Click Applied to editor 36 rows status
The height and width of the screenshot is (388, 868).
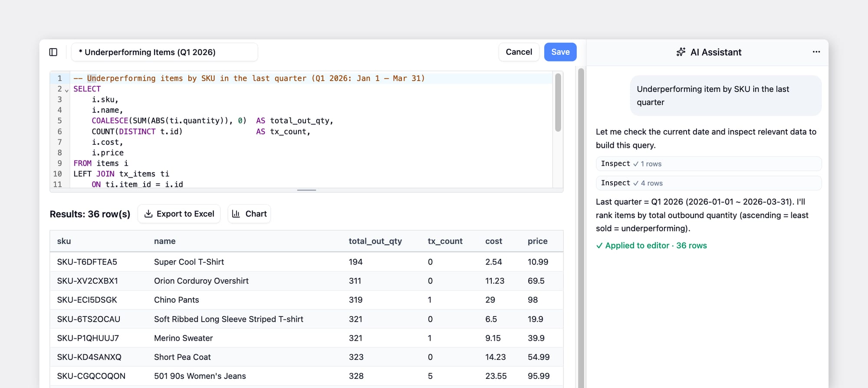click(651, 245)
